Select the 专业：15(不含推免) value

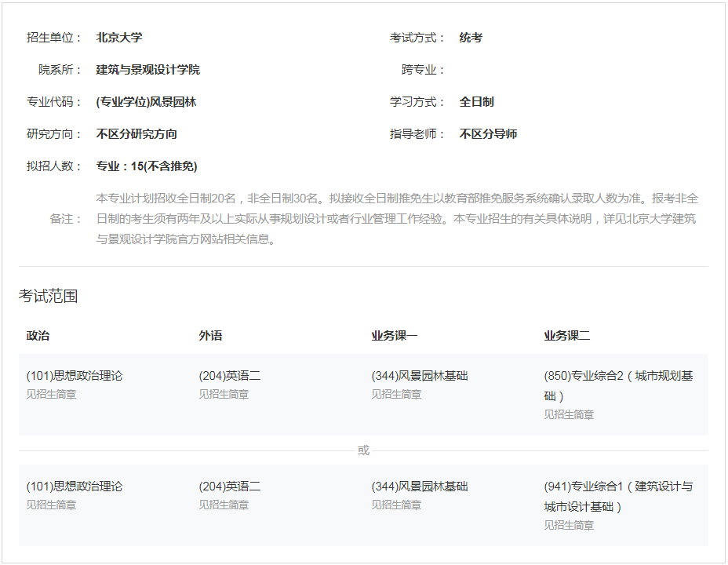147,166
